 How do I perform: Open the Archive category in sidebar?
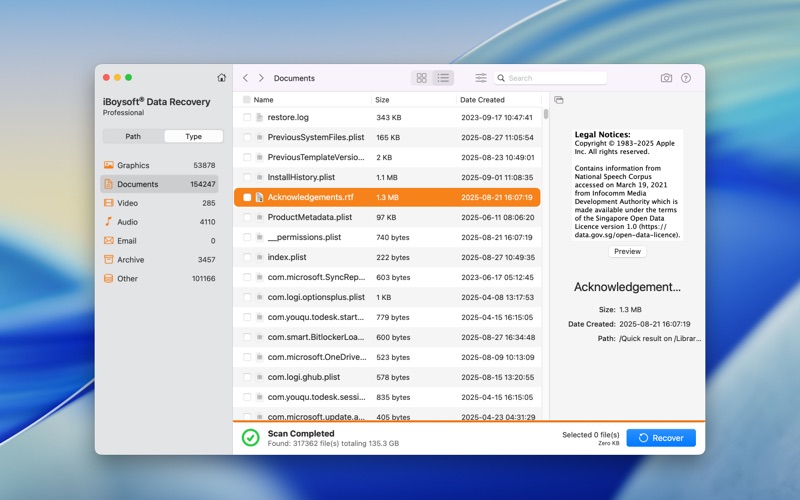tap(130, 260)
